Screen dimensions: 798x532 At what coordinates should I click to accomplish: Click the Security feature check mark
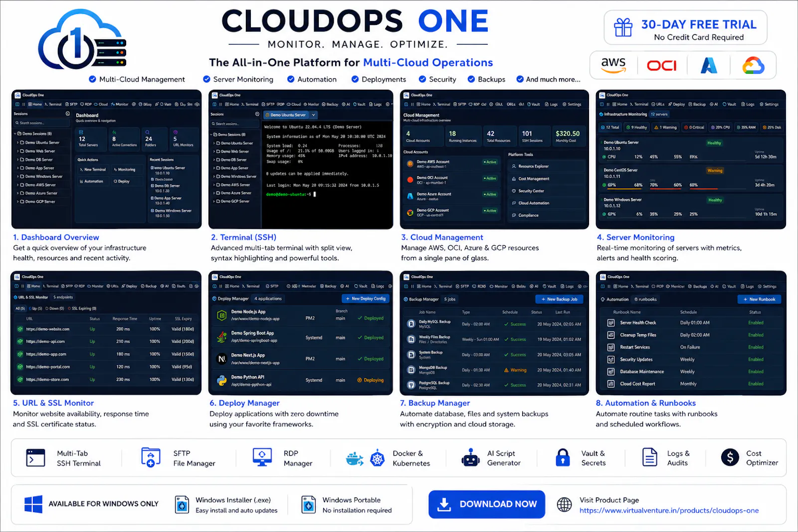pyautogui.click(x=422, y=79)
